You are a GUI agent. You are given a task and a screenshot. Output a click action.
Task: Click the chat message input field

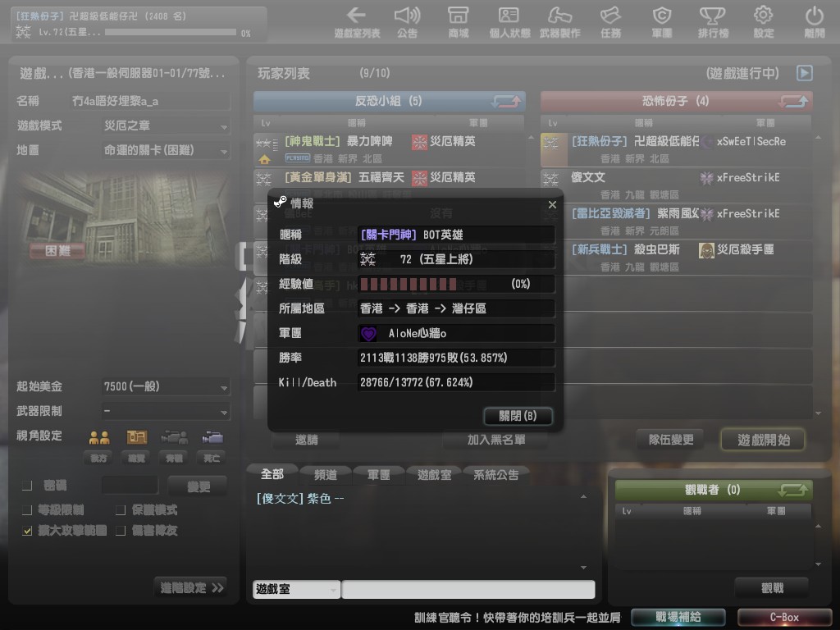coord(468,589)
